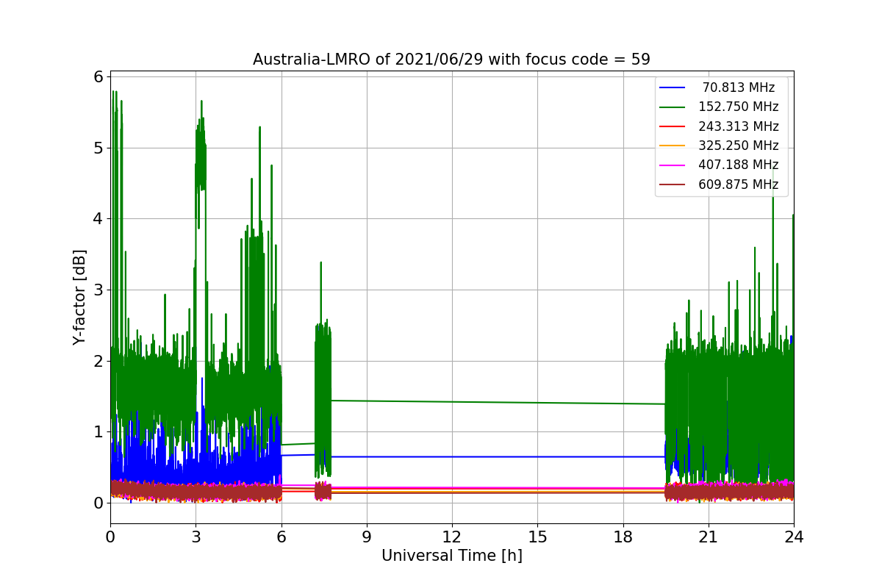The width and height of the screenshot is (882, 588).
Task: Click the x-axis tick label 15
Action: click(x=537, y=537)
